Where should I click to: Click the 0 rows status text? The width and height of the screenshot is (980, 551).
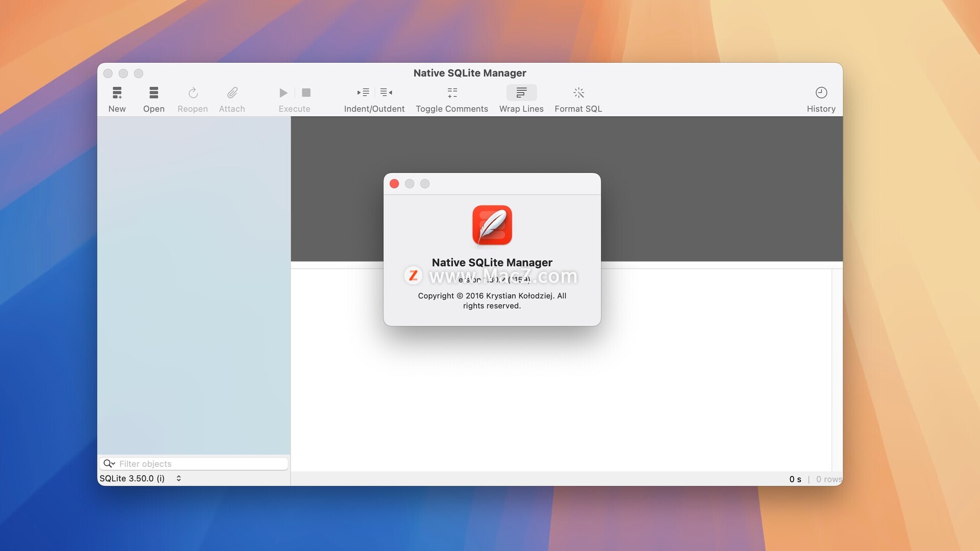pyautogui.click(x=828, y=479)
